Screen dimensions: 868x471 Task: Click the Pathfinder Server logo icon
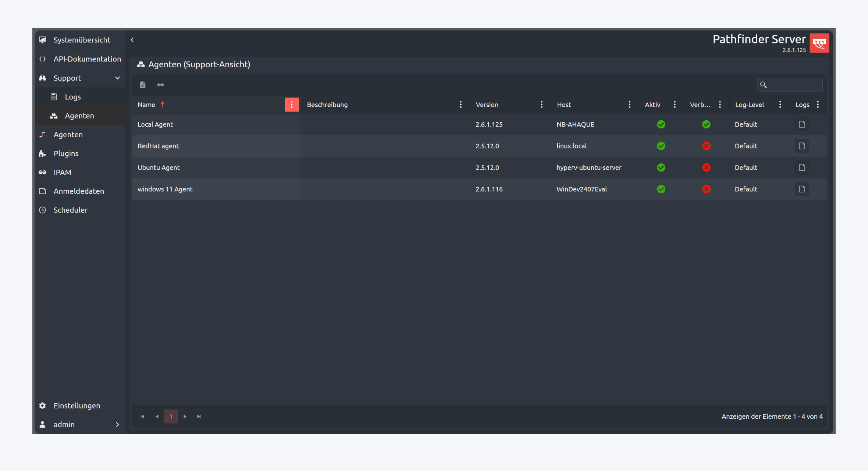[x=819, y=43]
